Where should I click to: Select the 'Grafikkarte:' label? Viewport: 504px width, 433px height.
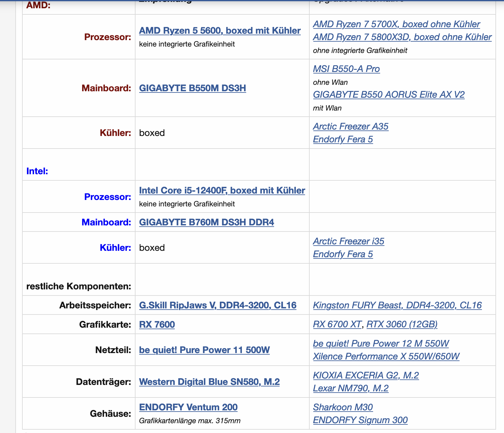pos(105,324)
